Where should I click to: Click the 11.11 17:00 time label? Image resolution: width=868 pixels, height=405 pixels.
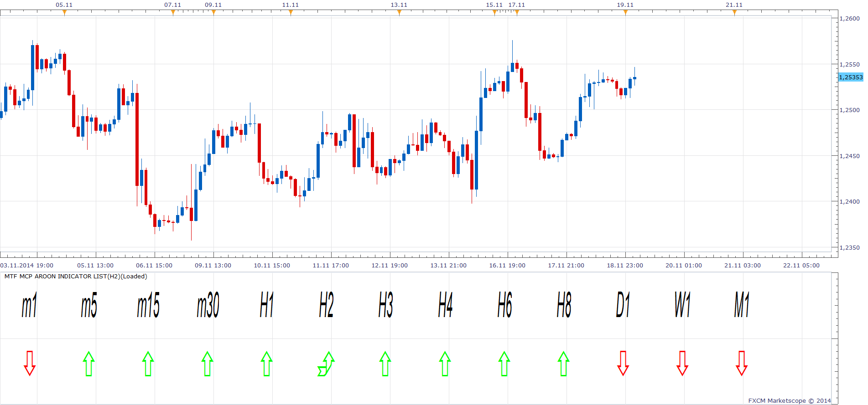point(331,266)
